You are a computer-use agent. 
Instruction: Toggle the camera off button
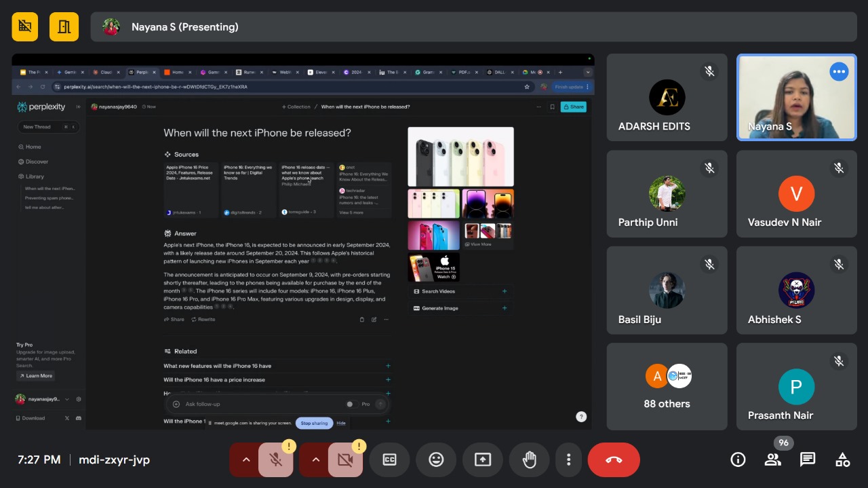[x=345, y=459]
